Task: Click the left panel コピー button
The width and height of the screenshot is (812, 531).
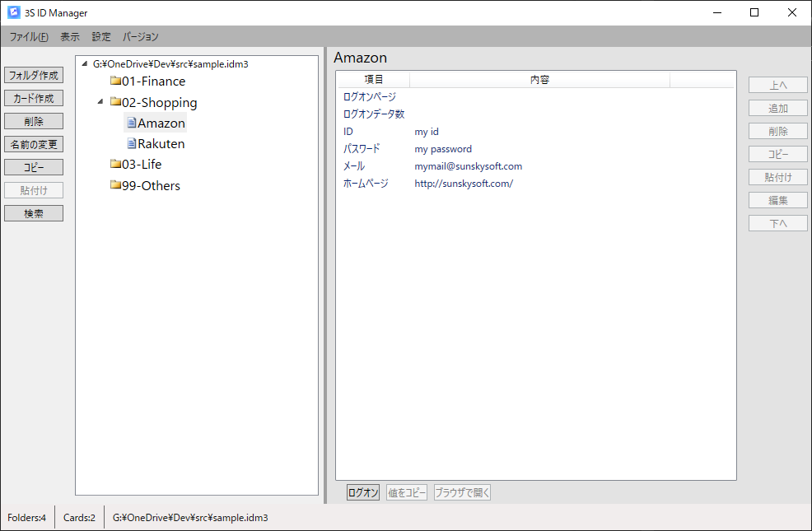Action: tap(34, 167)
